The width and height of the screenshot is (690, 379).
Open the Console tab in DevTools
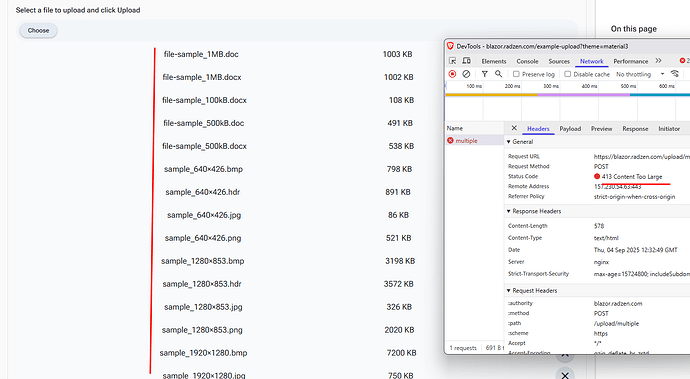pos(527,62)
